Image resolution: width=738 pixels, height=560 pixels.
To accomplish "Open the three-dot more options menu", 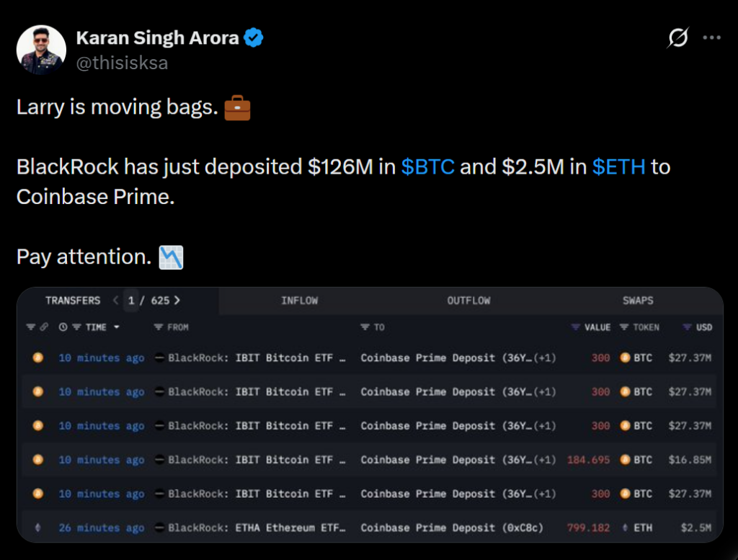I will [x=712, y=37].
